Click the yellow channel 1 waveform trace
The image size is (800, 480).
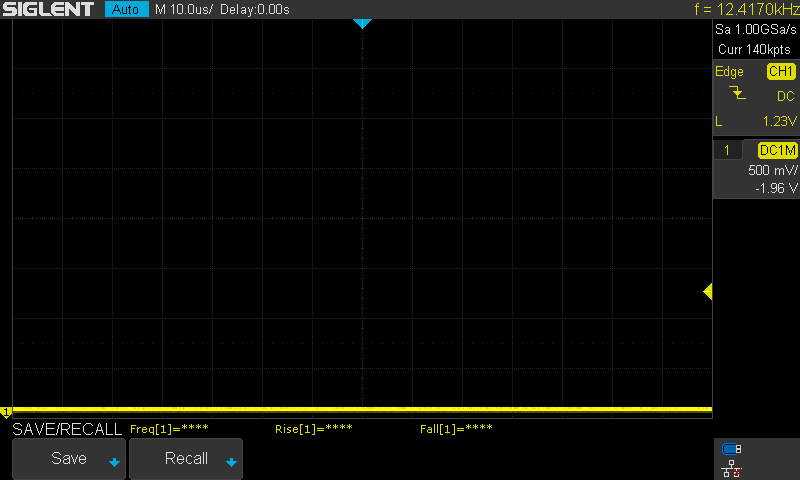(x=362, y=409)
